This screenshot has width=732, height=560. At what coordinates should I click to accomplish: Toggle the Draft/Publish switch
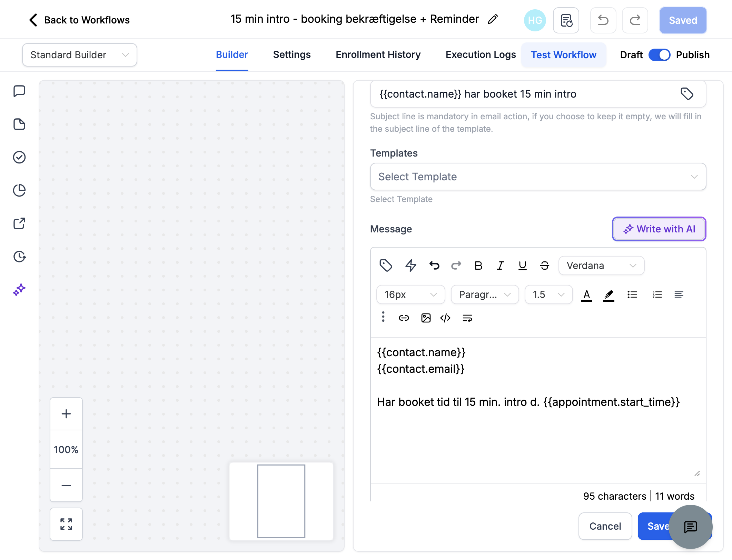(659, 55)
